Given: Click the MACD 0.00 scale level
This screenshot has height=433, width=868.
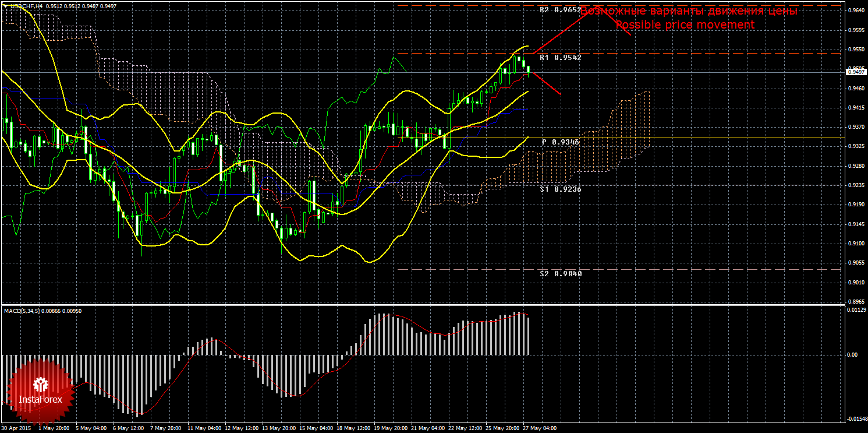Looking at the screenshot, I should [851, 354].
